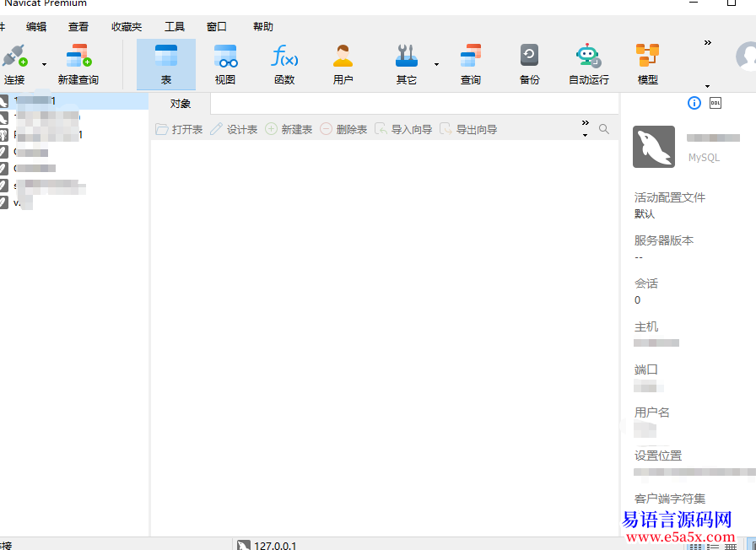Expand the main toolbar overflow chevron
The height and width of the screenshot is (550, 756).
(707, 43)
